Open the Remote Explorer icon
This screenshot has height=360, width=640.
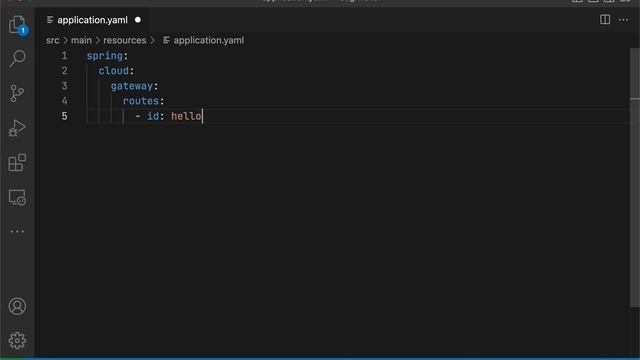17,197
